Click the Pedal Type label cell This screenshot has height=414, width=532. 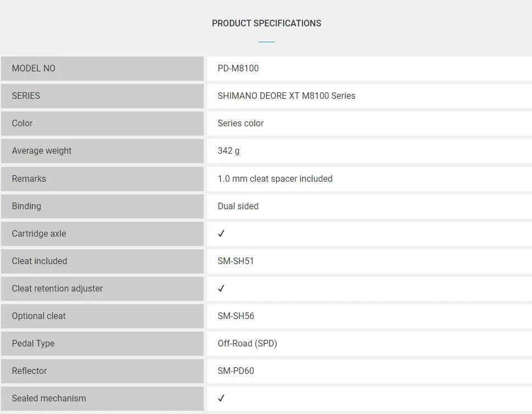(x=102, y=344)
